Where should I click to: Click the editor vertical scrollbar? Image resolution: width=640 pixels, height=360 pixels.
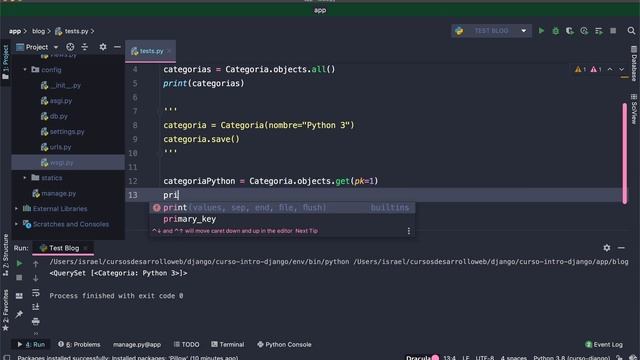[x=624, y=153]
